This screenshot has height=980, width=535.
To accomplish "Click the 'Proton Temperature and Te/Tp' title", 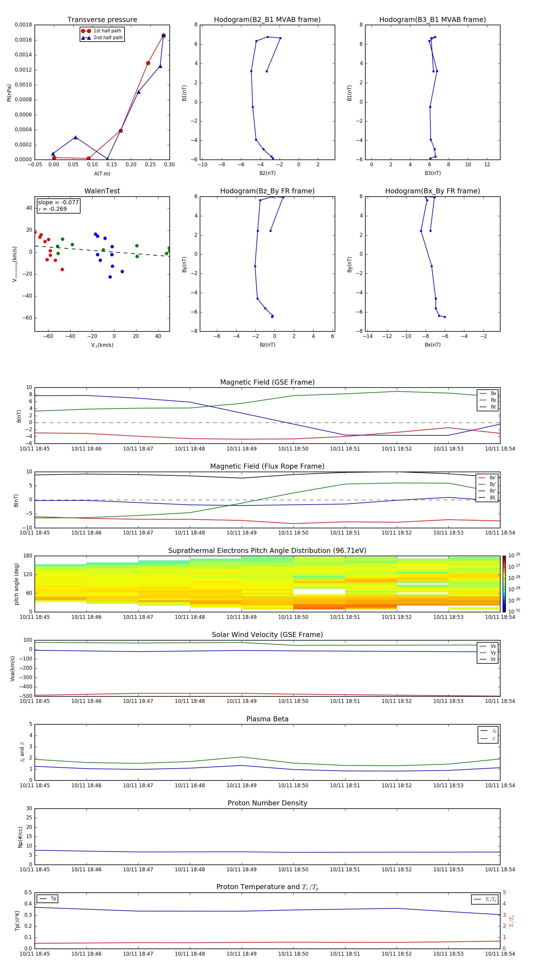I will click(x=267, y=888).
